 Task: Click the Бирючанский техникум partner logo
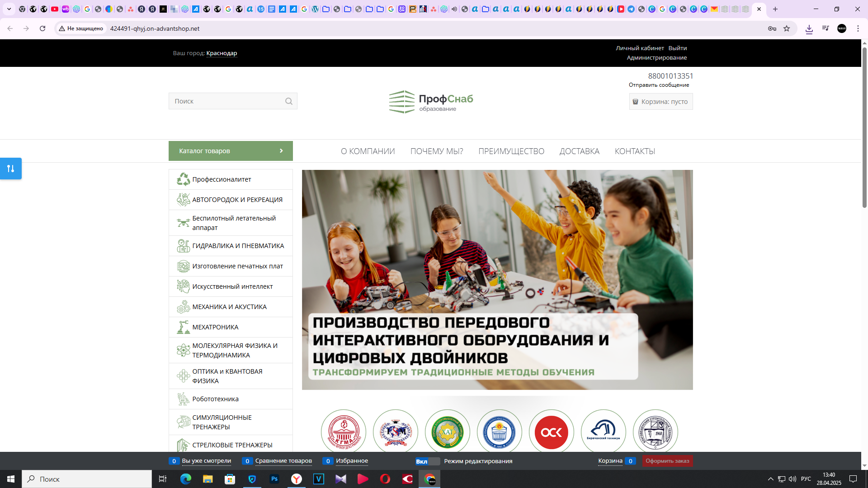[x=604, y=432]
